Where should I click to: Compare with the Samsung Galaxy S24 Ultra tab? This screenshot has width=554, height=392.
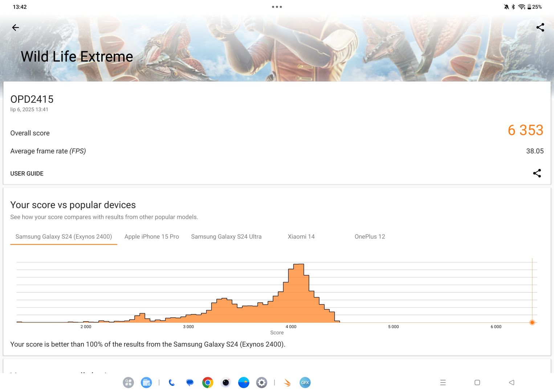point(226,237)
